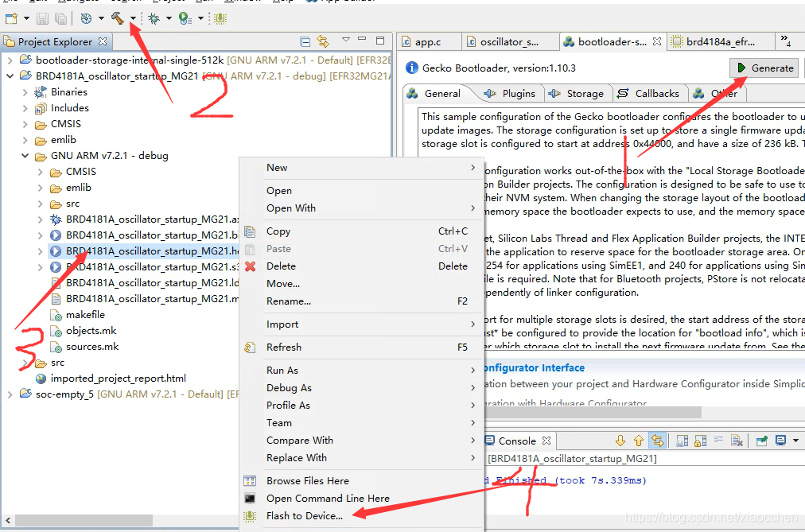Screen dimensions: 805x532
Task: Expand the bootloader-storage-internal-single-512k project
Action: [x=10, y=60]
